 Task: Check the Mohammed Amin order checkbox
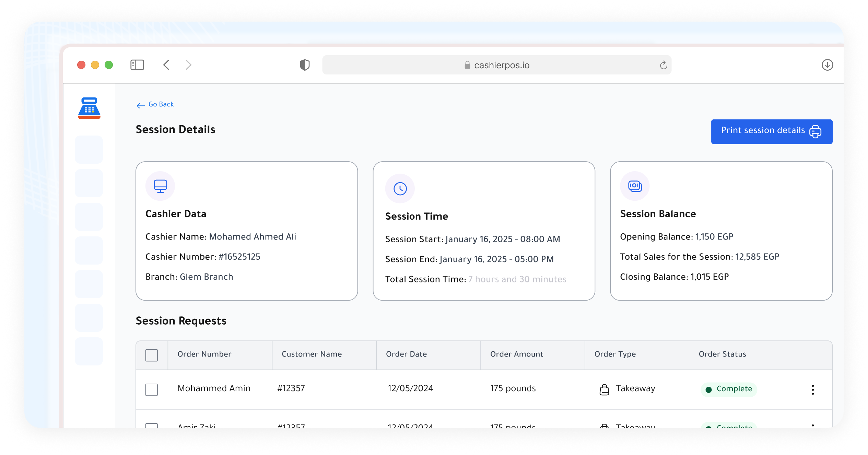(151, 389)
